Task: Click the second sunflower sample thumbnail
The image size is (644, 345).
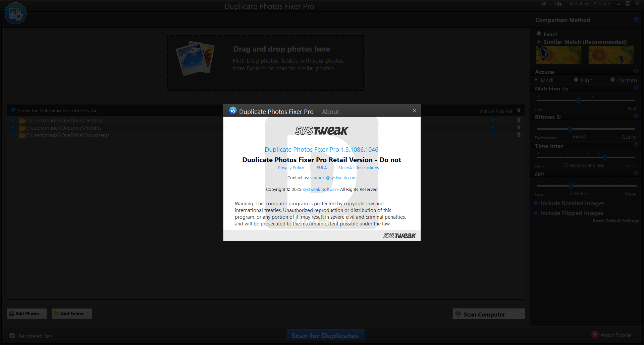Action: tap(611, 55)
